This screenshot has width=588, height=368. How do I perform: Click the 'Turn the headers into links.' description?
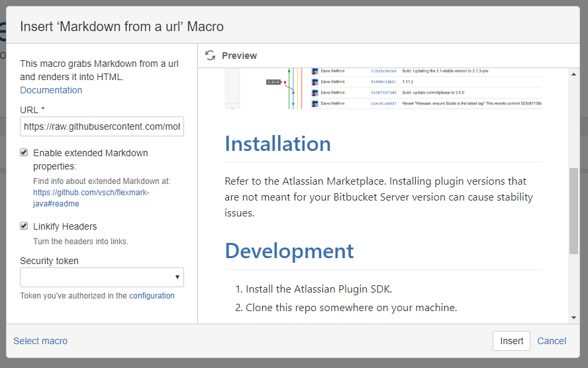point(81,242)
